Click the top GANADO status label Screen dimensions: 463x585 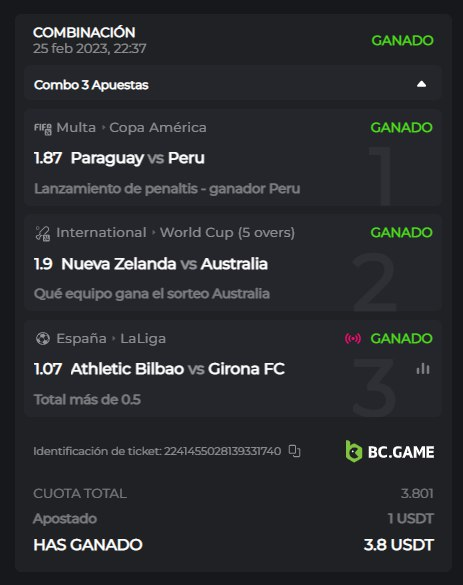point(402,40)
